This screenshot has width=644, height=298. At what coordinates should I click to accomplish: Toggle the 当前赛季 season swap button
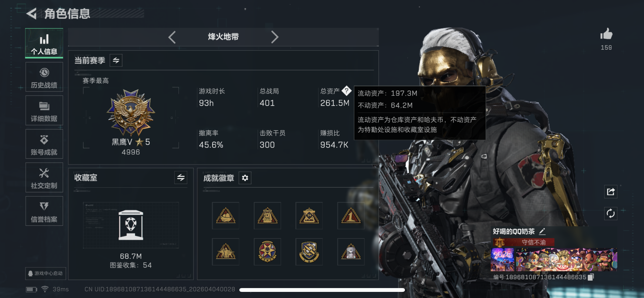point(116,60)
